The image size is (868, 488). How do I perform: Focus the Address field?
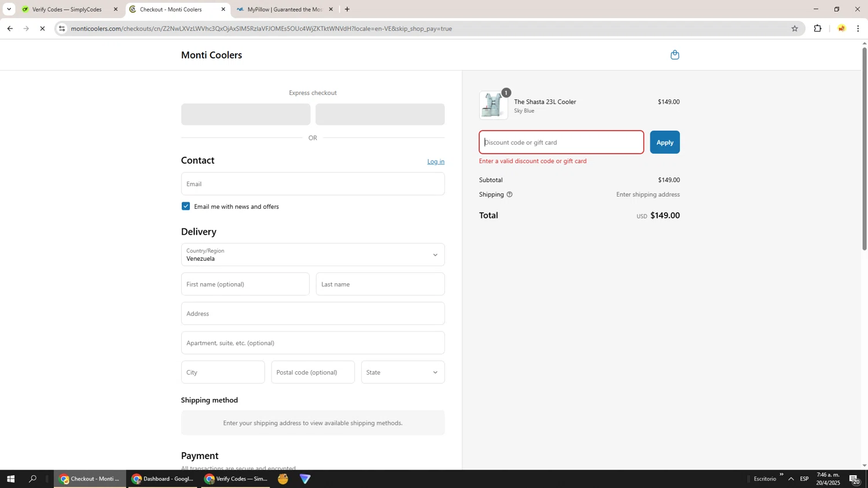click(312, 314)
